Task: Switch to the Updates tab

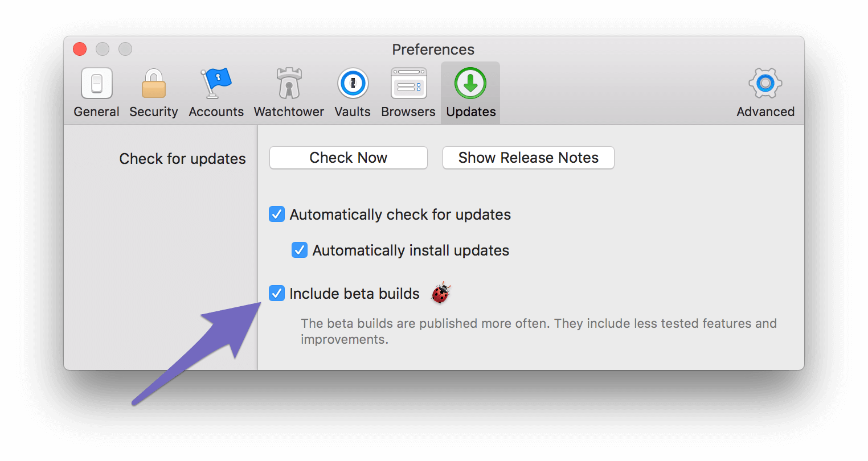Action: pyautogui.click(x=470, y=91)
